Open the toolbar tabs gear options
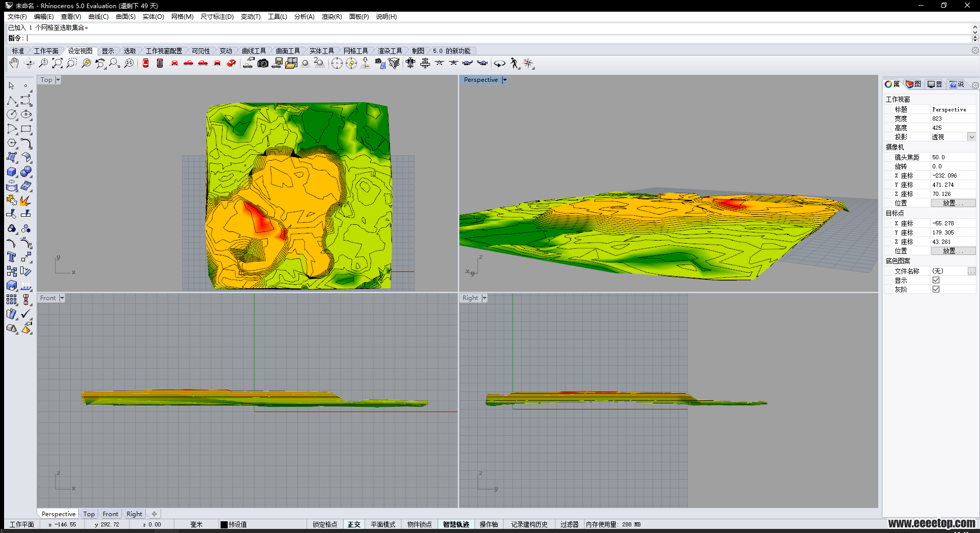 coord(975,51)
